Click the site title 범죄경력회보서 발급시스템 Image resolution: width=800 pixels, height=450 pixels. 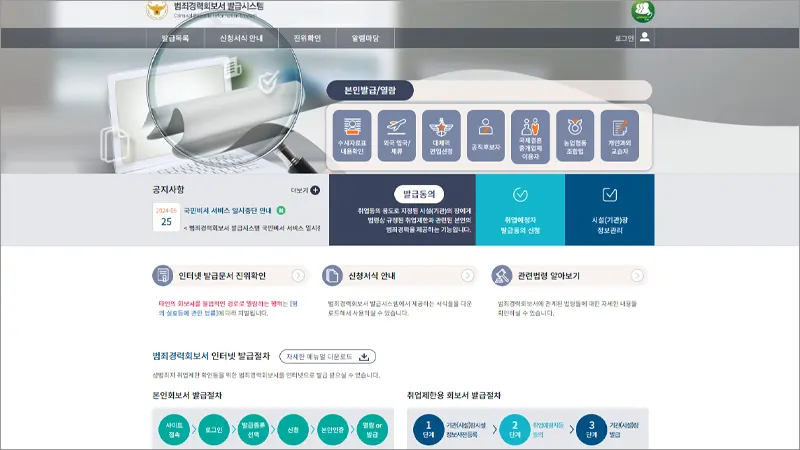219,6
